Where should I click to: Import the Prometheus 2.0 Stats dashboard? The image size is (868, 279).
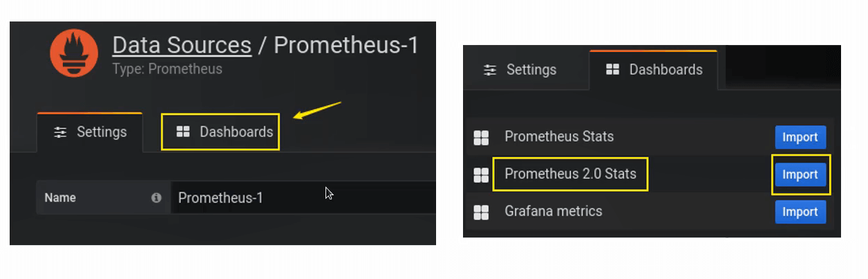click(x=800, y=174)
